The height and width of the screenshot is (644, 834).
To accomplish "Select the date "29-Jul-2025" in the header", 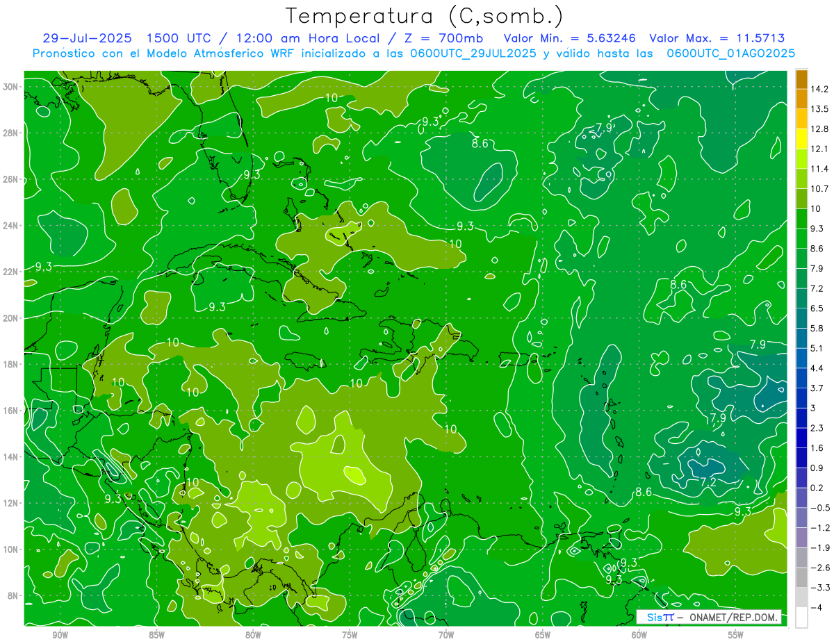I will click(86, 38).
